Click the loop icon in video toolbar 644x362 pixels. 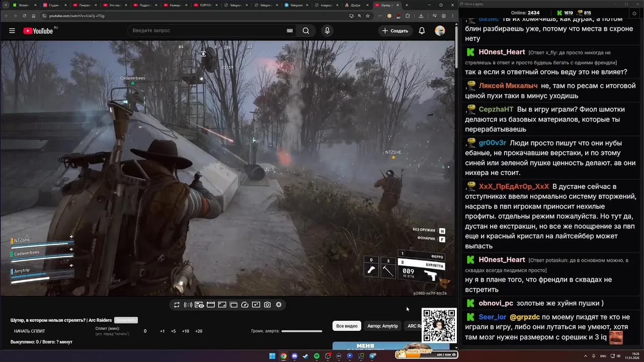tap(177, 305)
